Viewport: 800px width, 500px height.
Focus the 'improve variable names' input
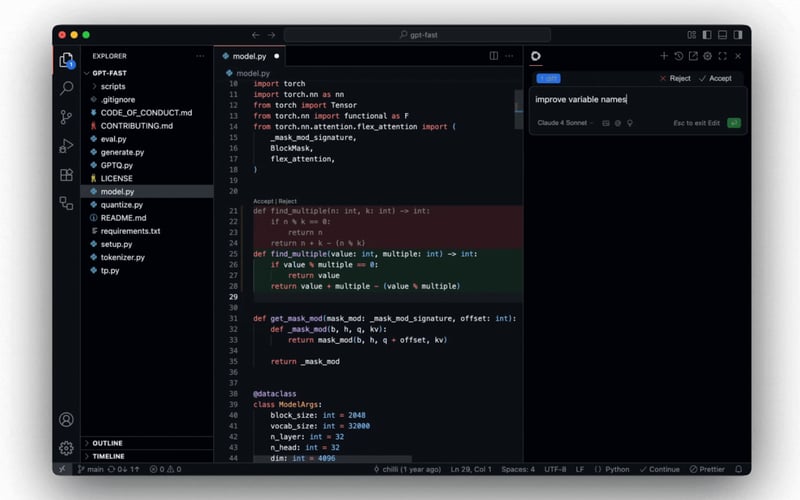coord(638,99)
